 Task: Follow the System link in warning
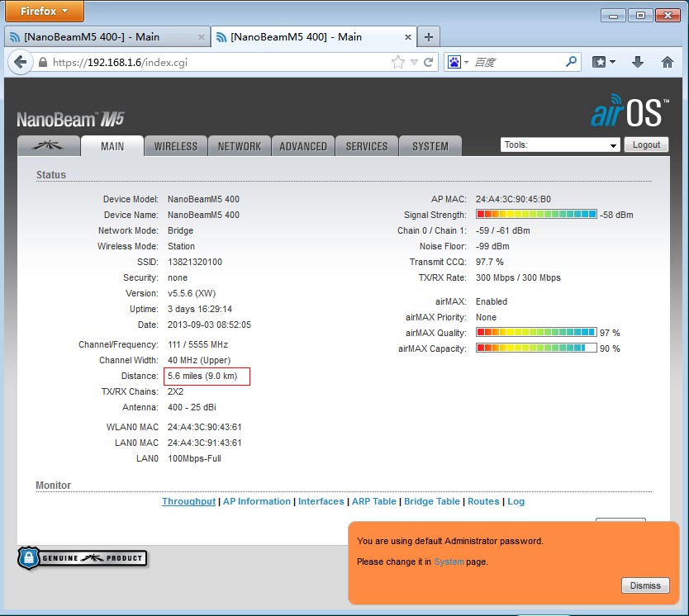coord(449,562)
